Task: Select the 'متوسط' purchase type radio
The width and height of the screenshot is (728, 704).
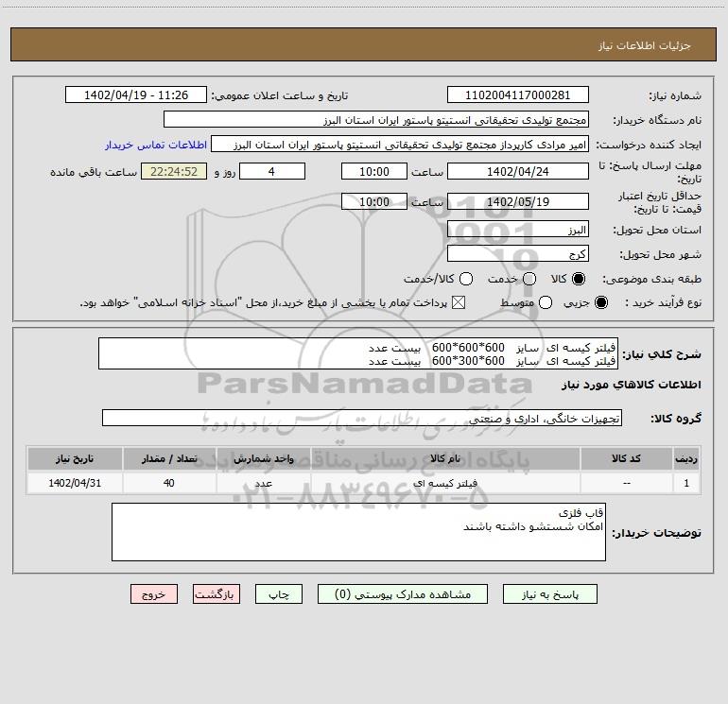Action: pos(546,302)
